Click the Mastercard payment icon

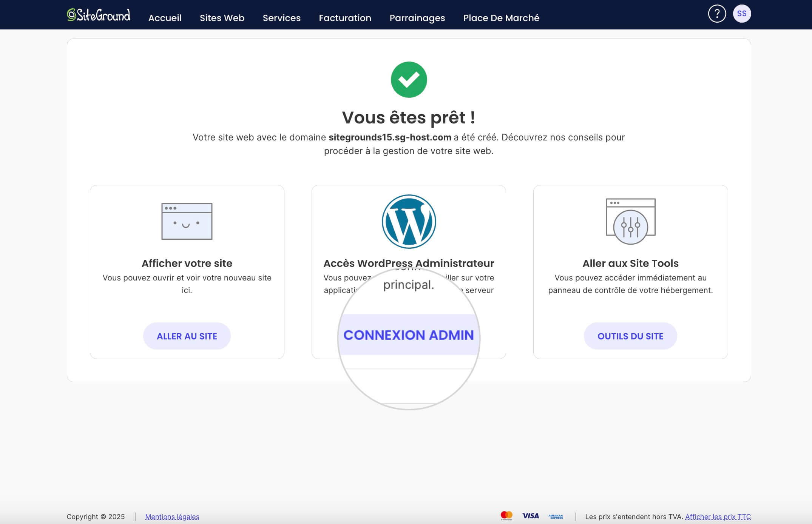(x=506, y=516)
